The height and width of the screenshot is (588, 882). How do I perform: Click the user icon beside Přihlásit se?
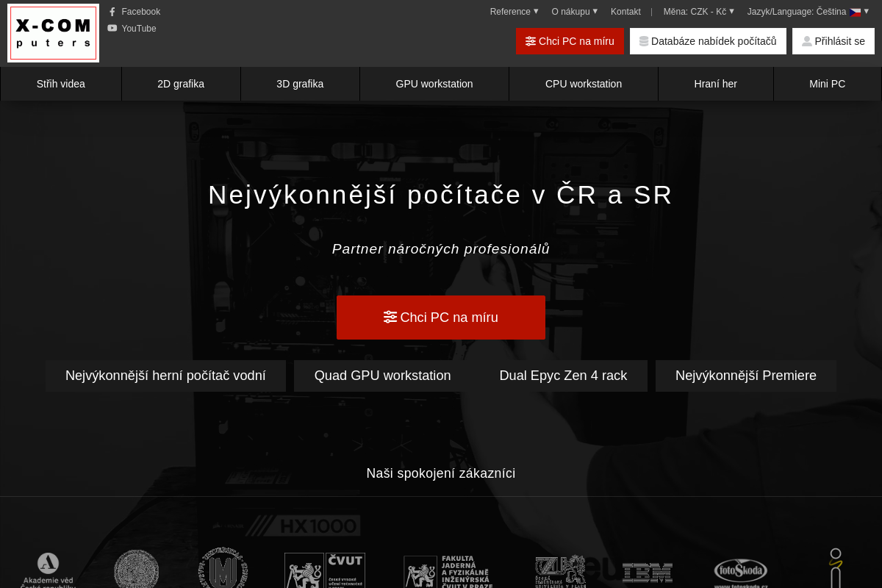click(806, 41)
